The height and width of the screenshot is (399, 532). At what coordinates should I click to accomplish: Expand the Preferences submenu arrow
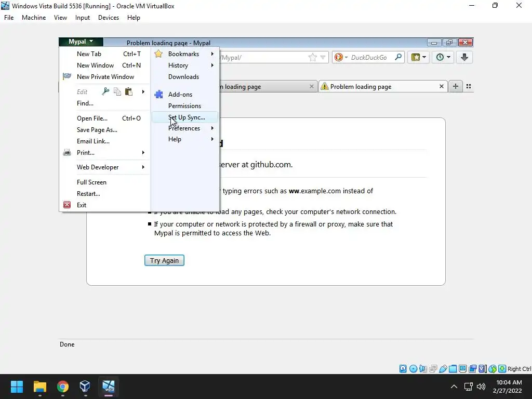[x=212, y=128]
